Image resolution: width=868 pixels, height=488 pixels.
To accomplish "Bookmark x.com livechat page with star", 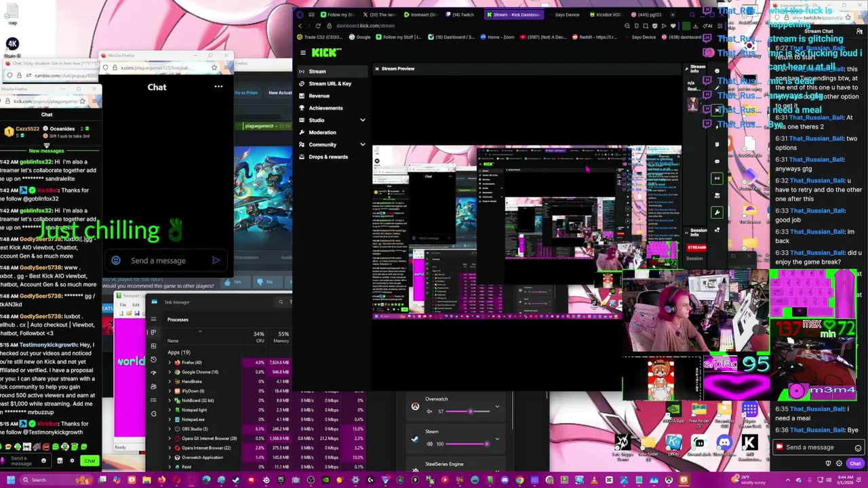I will point(214,68).
